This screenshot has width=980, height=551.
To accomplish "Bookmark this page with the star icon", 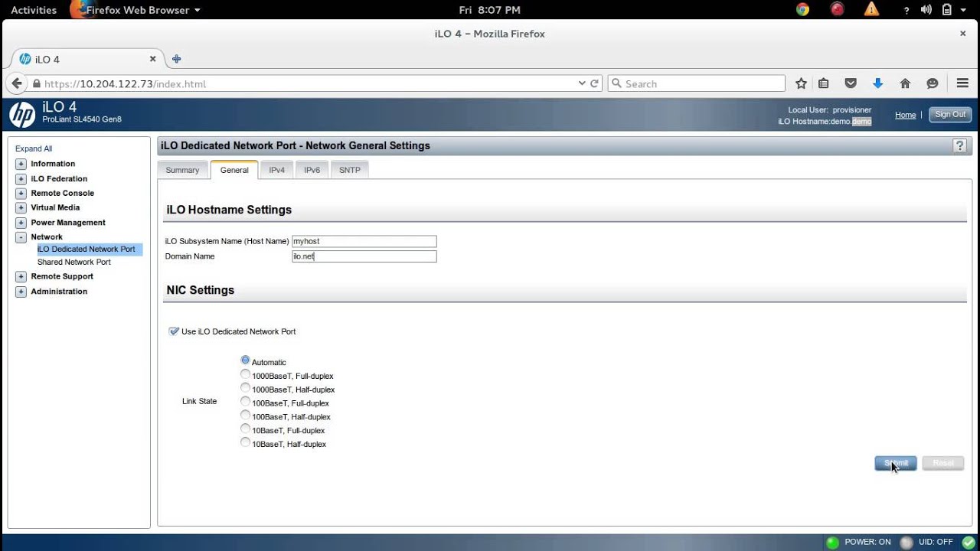I will 801,83.
